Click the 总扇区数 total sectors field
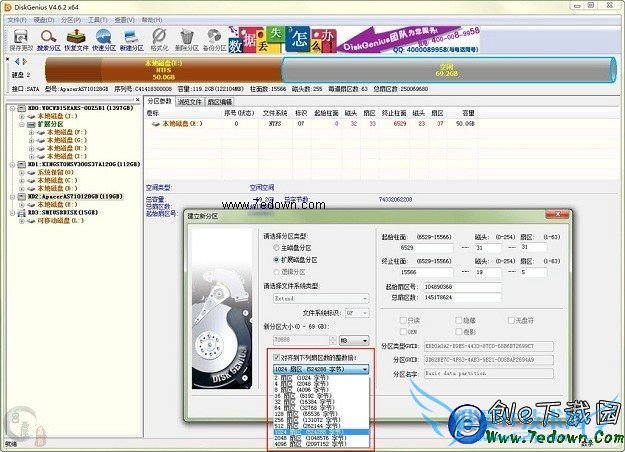Image resolution: width=625 pixels, height=452 pixels. click(x=462, y=297)
